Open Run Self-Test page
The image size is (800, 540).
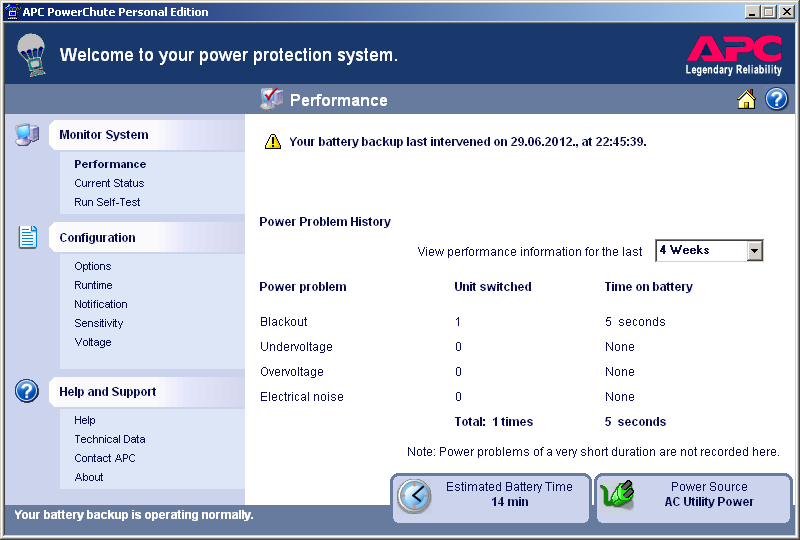(x=107, y=202)
